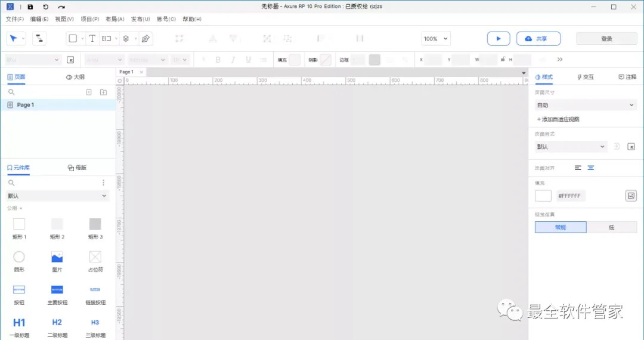This screenshot has width=644, height=340.
Task: Toggle underline text formatting
Action: (x=248, y=60)
